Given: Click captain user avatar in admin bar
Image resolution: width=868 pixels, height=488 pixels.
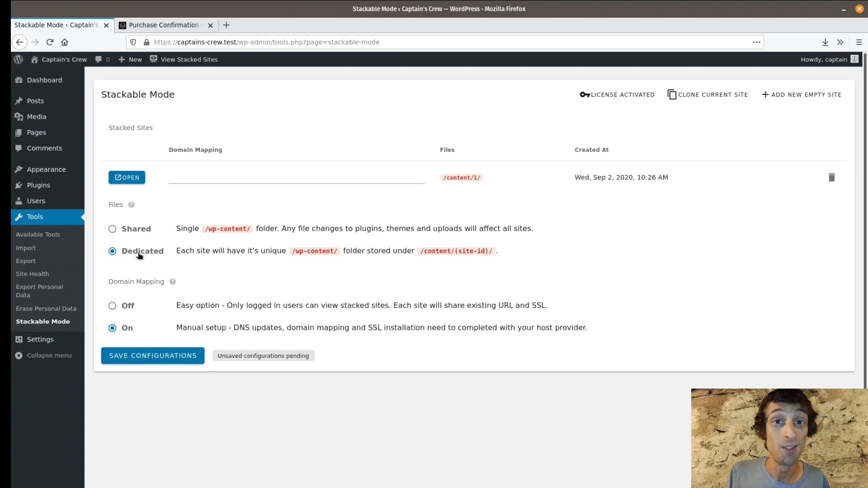Looking at the screenshot, I should point(854,59).
